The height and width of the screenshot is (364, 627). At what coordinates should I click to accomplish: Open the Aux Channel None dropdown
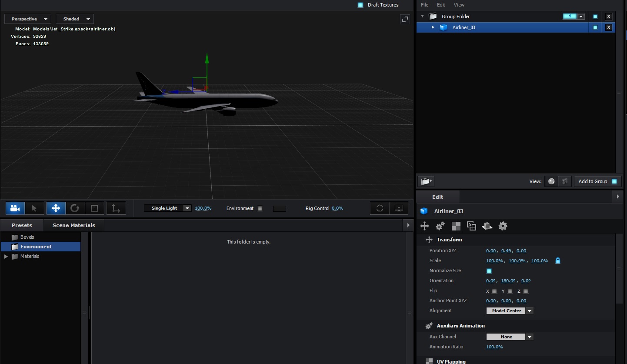510,337
